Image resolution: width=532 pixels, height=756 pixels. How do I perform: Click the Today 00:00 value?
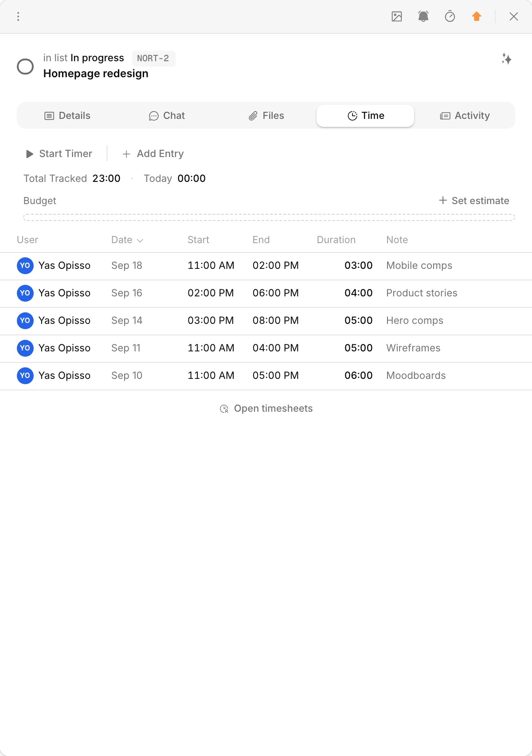point(192,178)
